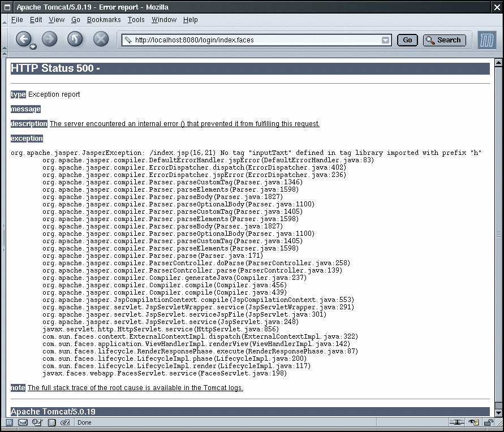The width and height of the screenshot is (504, 432).
Task: Click the "Done" status bar text
Action: pos(84,422)
